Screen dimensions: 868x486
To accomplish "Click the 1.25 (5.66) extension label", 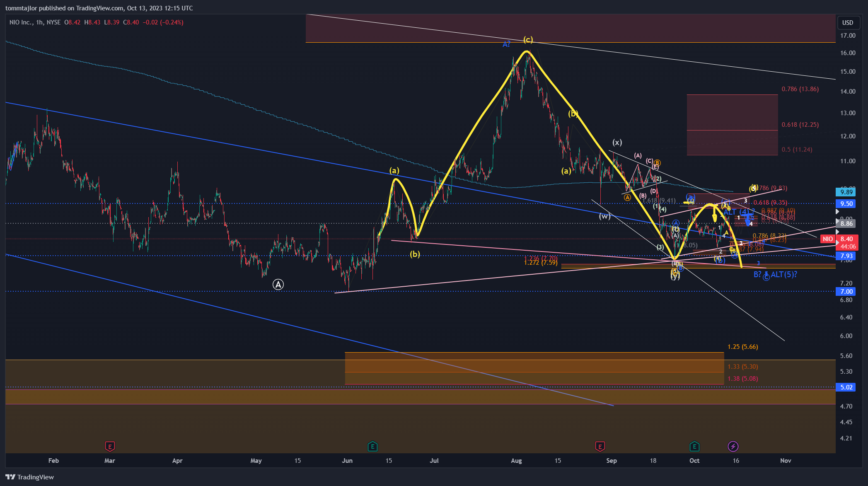I will (x=743, y=347).
